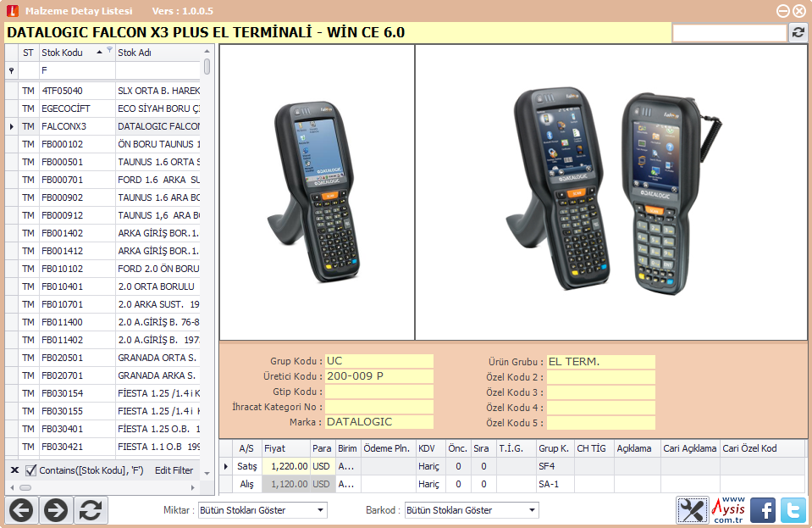Viewport: 812px width, 528px height.
Task: Click the Özel Kodu 5 field
Action: [x=600, y=423]
